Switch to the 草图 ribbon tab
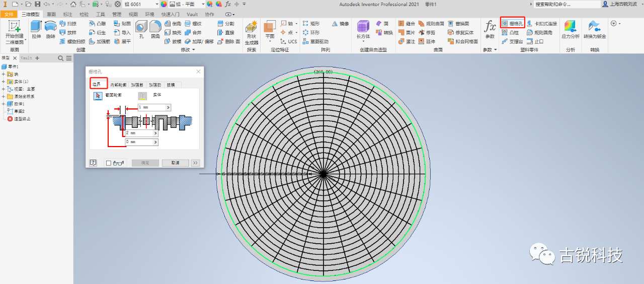 pos(51,14)
